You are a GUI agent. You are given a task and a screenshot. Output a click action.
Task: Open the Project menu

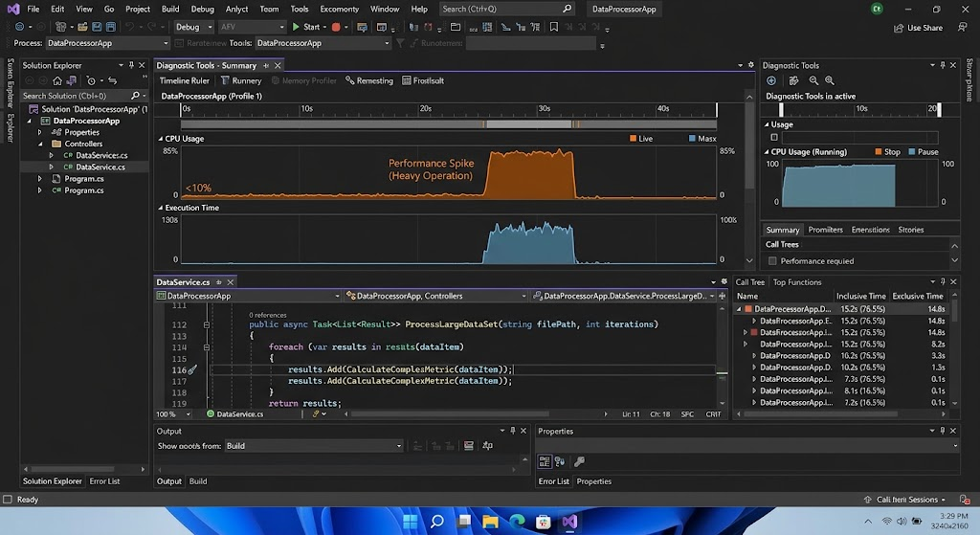[138, 9]
